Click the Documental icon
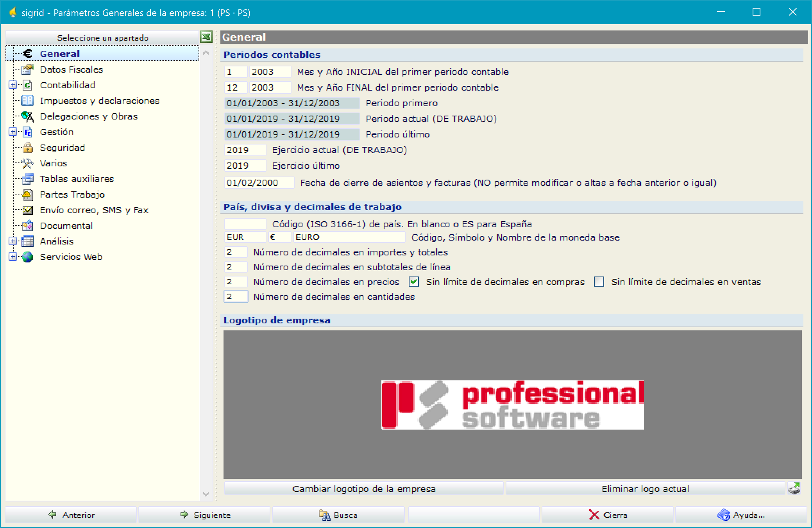Screen dimensions: 812x528 pyautogui.click(x=27, y=225)
